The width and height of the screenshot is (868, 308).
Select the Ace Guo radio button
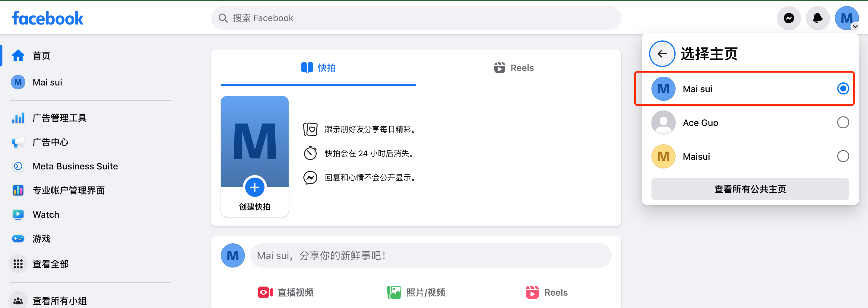pyautogui.click(x=843, y=123)
